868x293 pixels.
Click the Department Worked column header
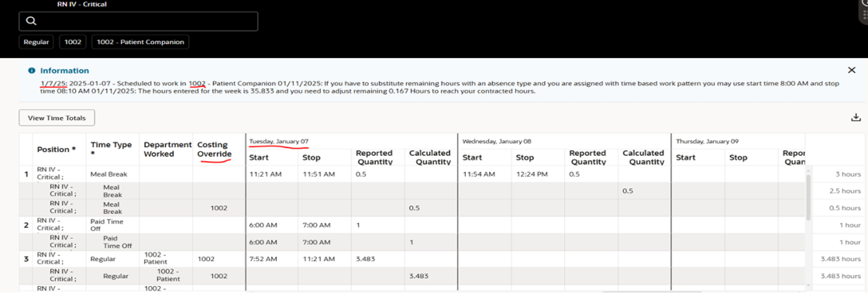click(168, 149)
